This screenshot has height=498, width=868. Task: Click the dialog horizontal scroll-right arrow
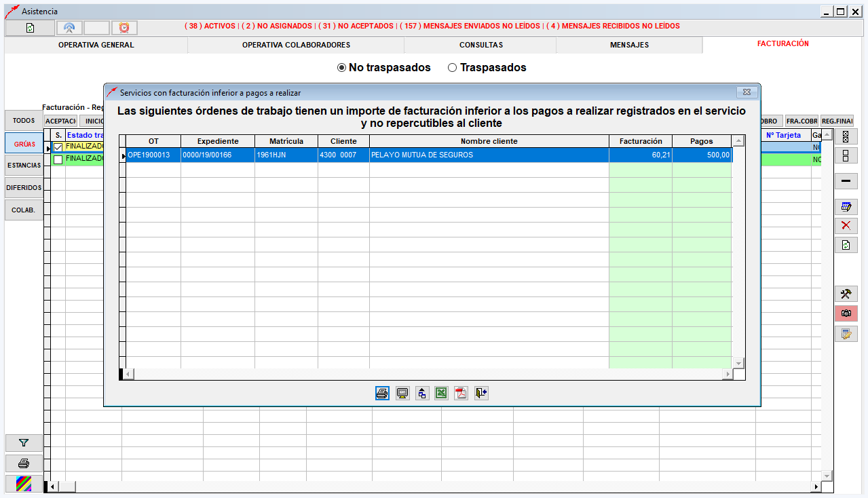[728, 374]
